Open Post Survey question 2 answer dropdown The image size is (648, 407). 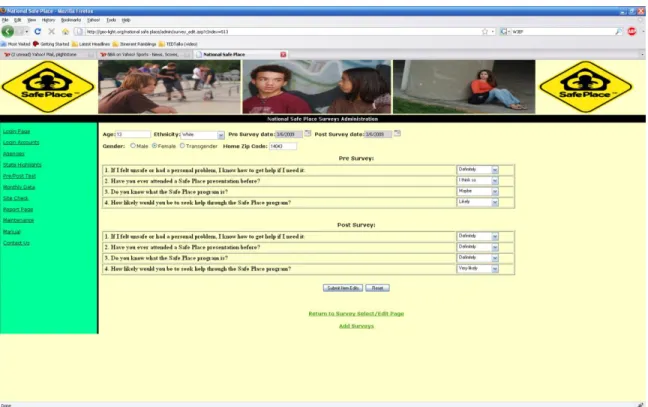[478, 247]
